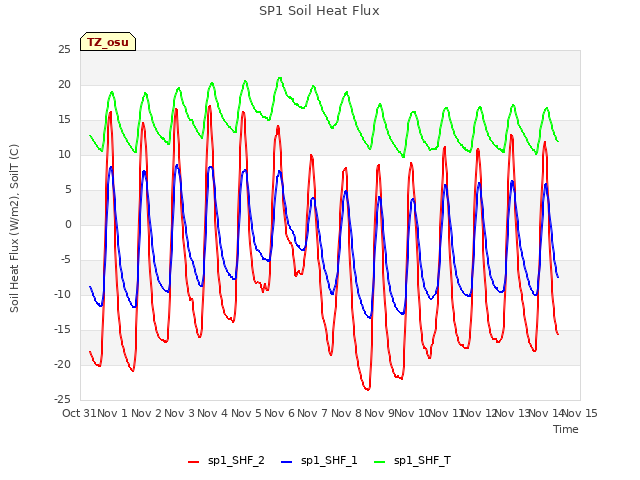Click the '-20' y-axis tick label
Screen dimensions: 640x480
(x=63, y=365)
